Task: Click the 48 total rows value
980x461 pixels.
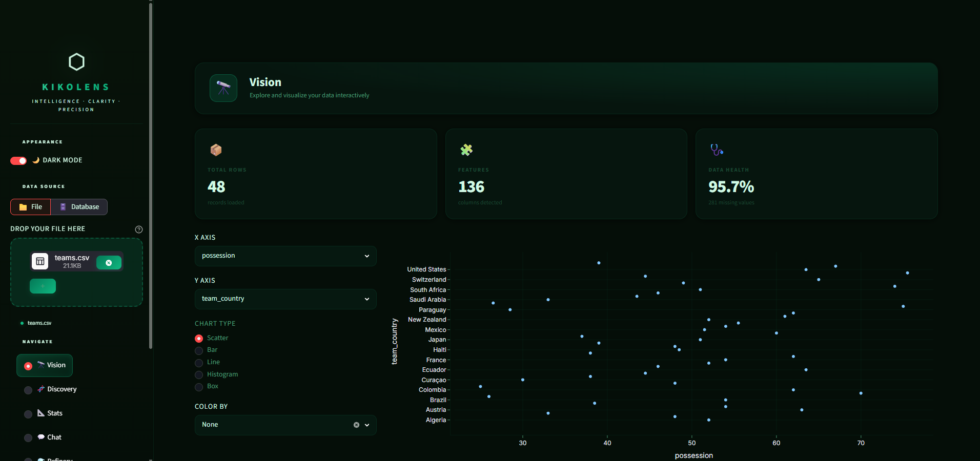Action: click(216, 187)
